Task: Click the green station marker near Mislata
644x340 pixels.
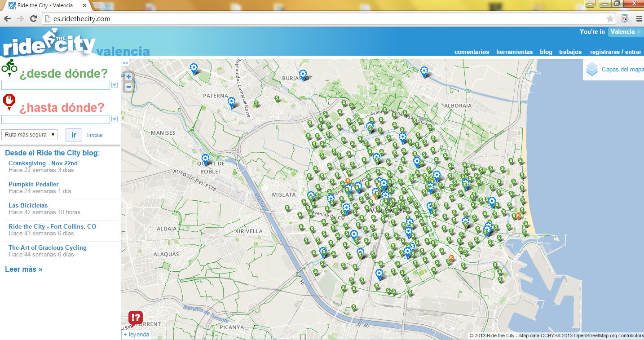Action: 287,208
